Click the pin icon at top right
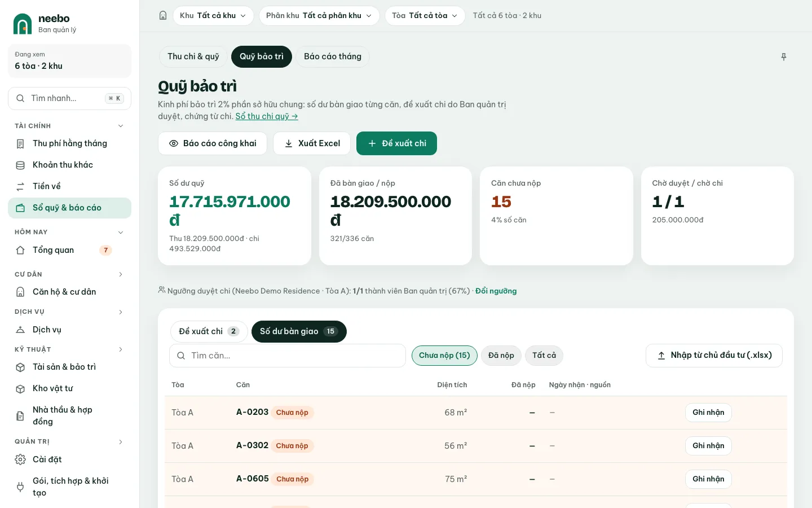 point(783,56)
